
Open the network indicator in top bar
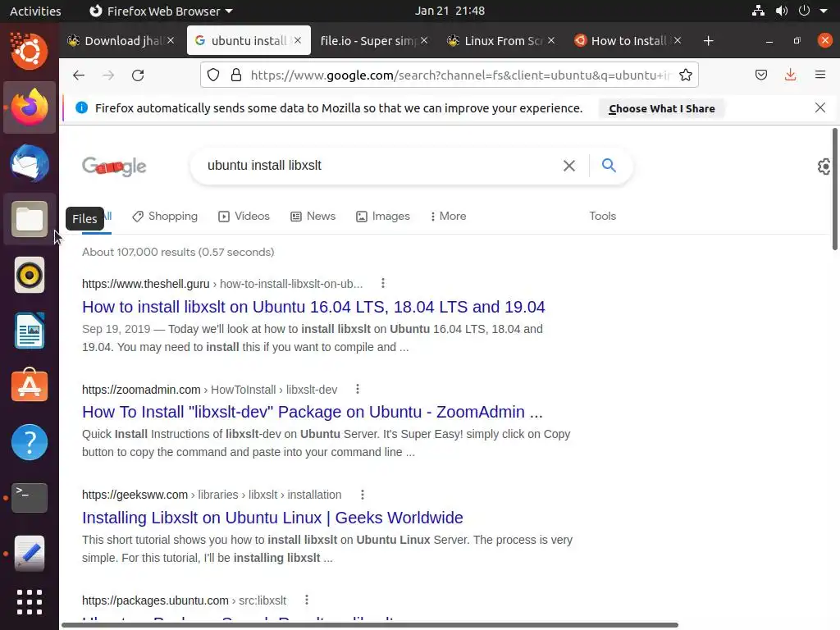coord(758,11)
